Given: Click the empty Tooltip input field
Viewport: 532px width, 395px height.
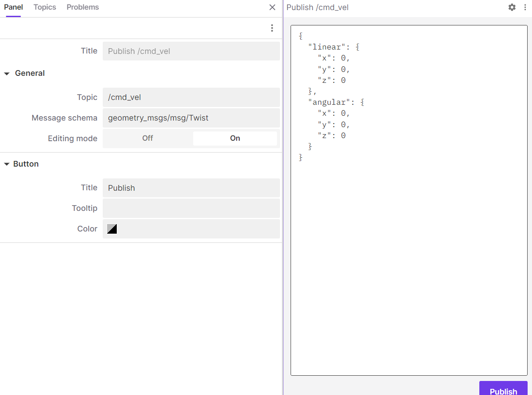Looking at the screenshot, I should 191,208.
